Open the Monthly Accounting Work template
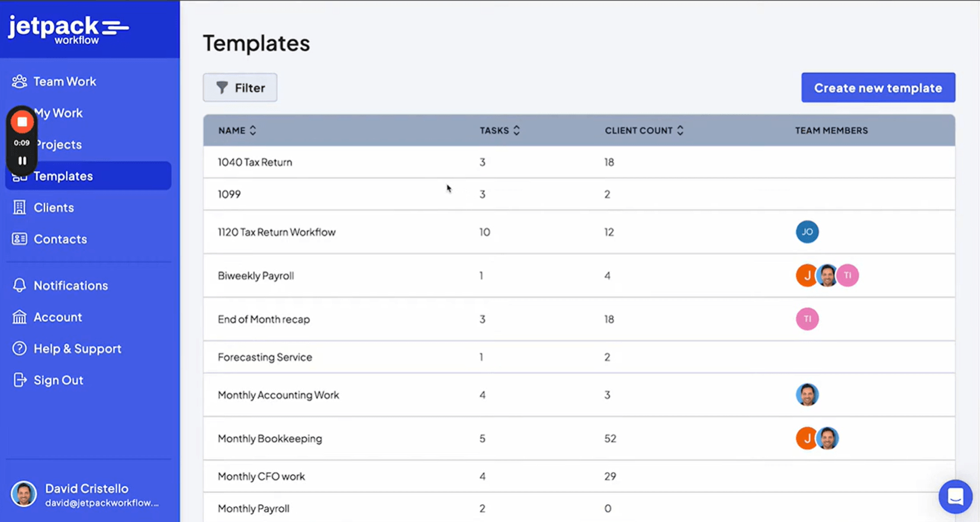Screen dimensions: 980x522 (x=278, y=395)
